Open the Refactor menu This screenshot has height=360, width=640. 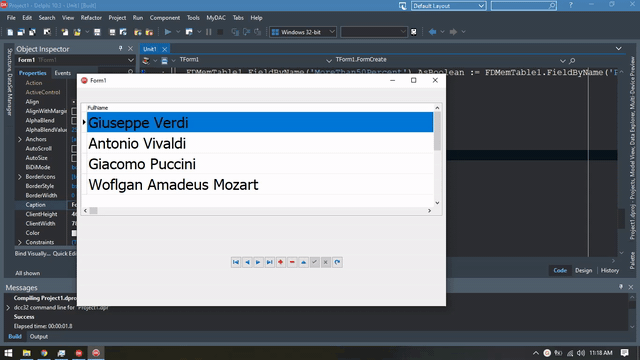[91, 18]
